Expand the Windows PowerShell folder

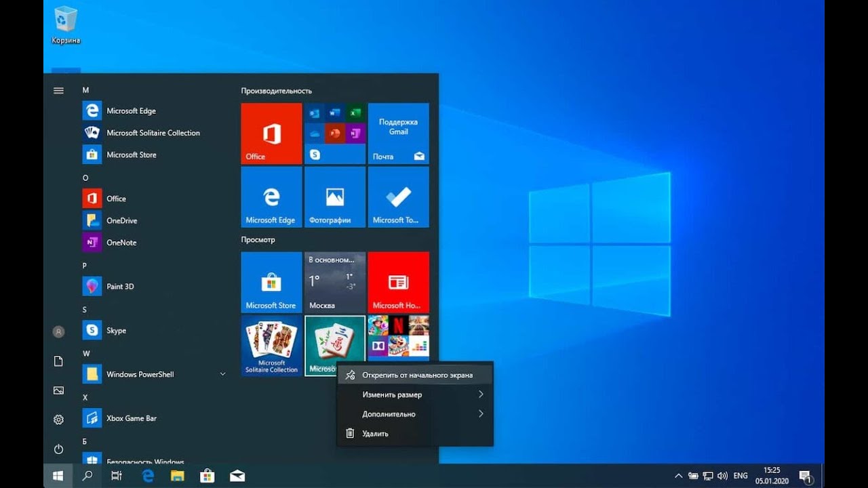222,374
